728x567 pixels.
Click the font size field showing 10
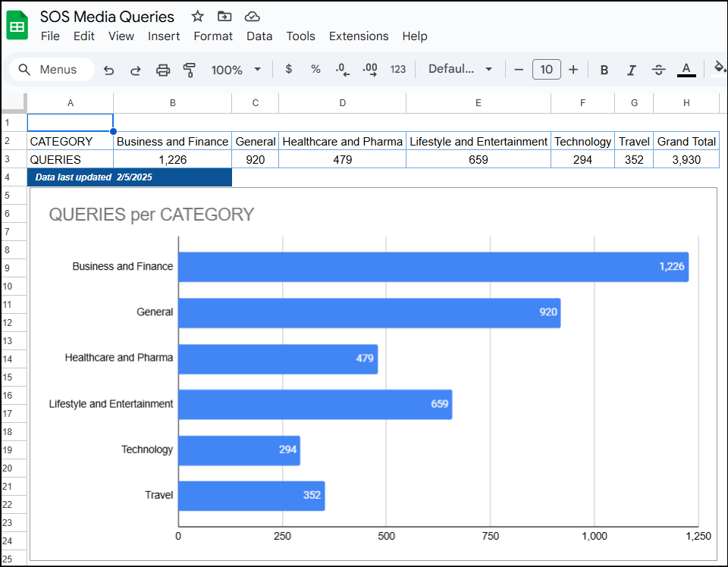547,70
